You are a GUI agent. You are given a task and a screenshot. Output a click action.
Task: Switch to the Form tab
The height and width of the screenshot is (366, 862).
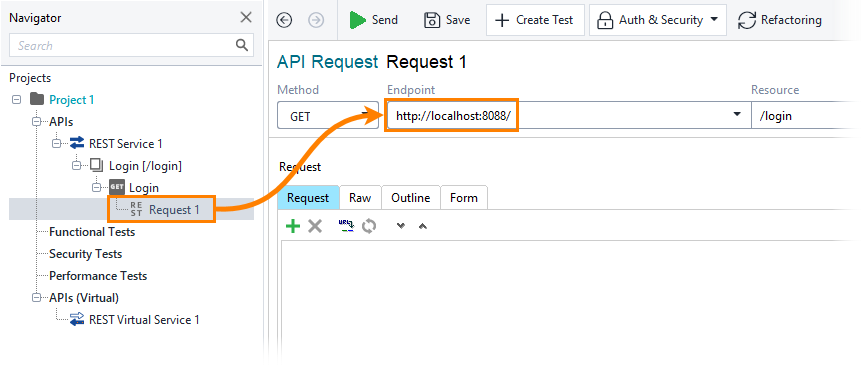(x=464, y=197)
